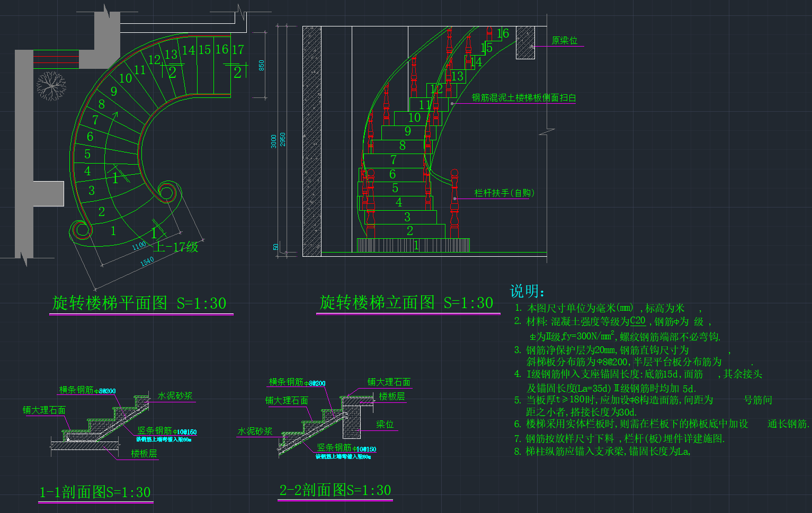
Task: Select the 栏杆扶手(自购) annotation text
Action: [504, 193]
